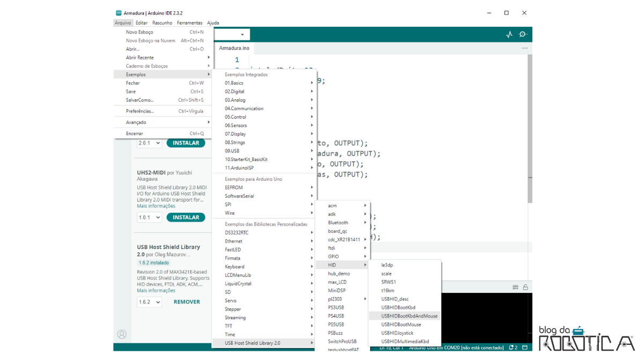Click the editor tab overflow ellipsis
This screenshot has width=644, height=362.
[524, 48]
